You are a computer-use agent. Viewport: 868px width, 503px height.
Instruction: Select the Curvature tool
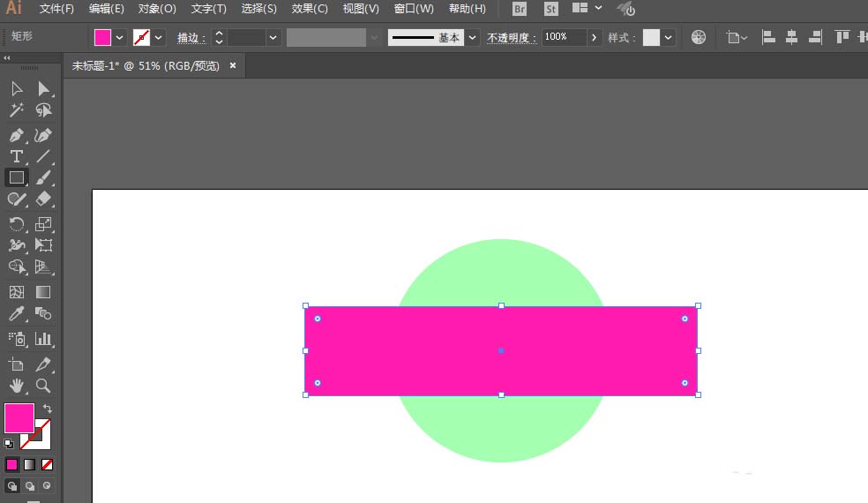pos(43,135)
